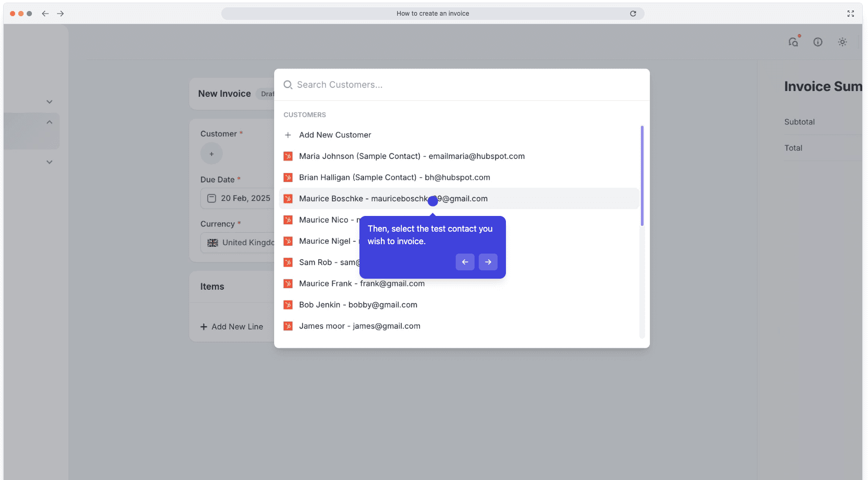Open the Due Date picker 20 Feb, 2025
This screenshot has width=868, height=480.
click(238, 198)
